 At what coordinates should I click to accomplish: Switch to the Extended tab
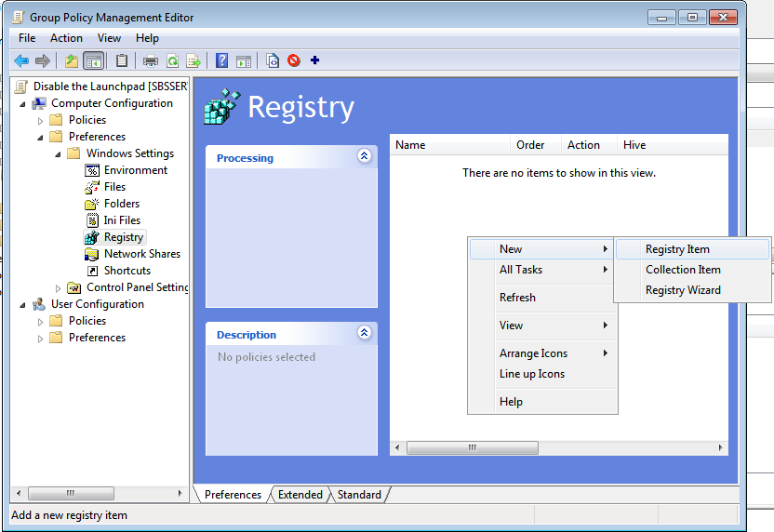click(300, 495)
